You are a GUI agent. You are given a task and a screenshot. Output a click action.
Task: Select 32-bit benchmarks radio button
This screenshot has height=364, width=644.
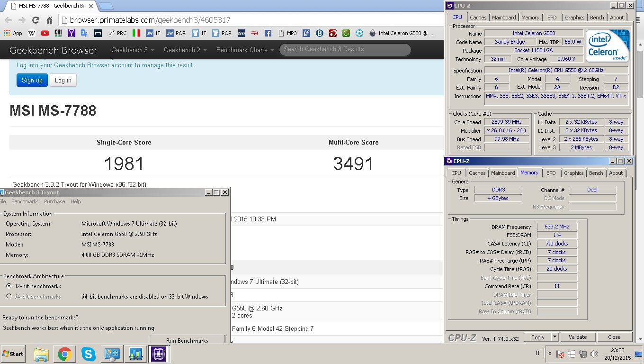pyautogui.click(x=9, y=286)
